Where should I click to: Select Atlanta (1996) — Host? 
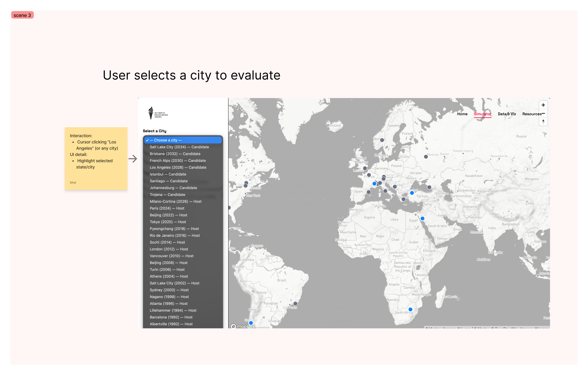tap(183, 304)
